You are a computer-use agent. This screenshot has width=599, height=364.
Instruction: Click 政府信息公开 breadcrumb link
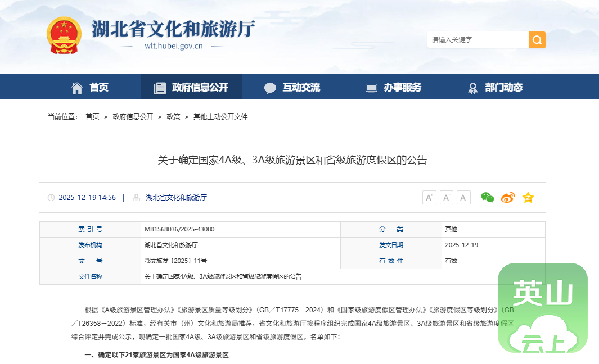point(133,117)
